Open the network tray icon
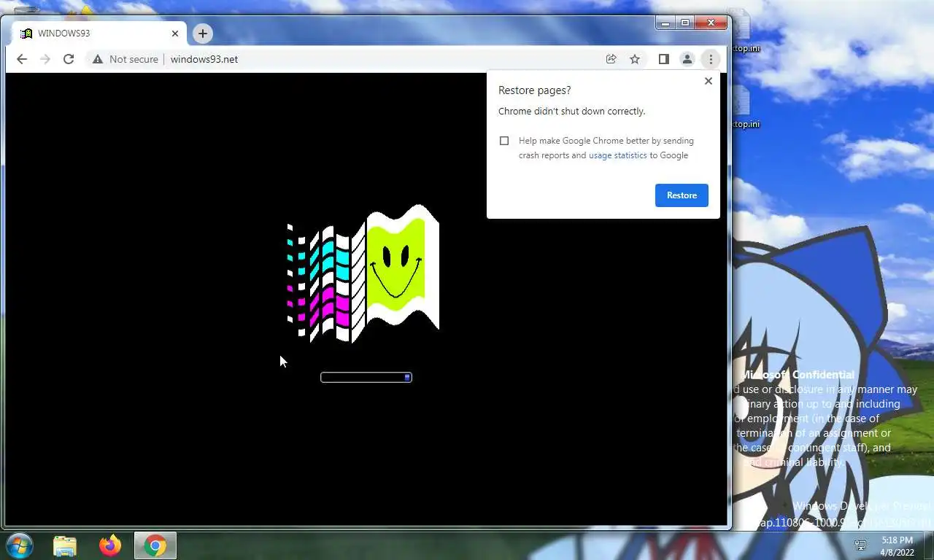This screenshot has width=934, height=560. [x=861, y=545]
